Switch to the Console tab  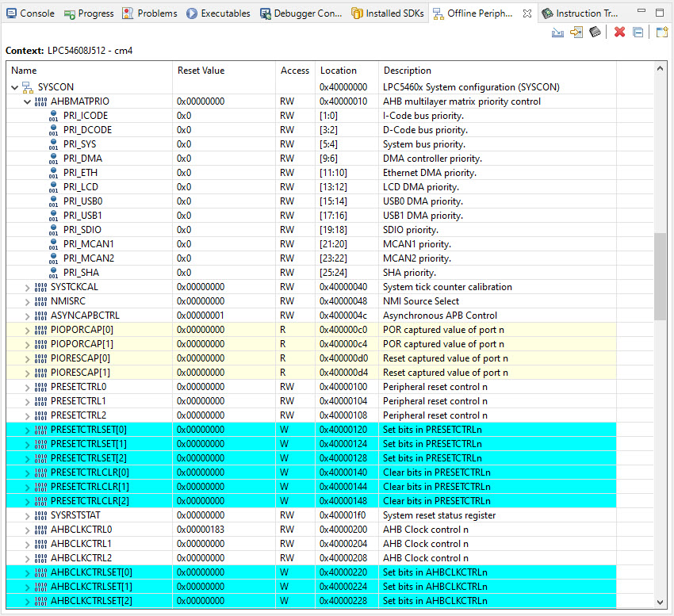31,13
